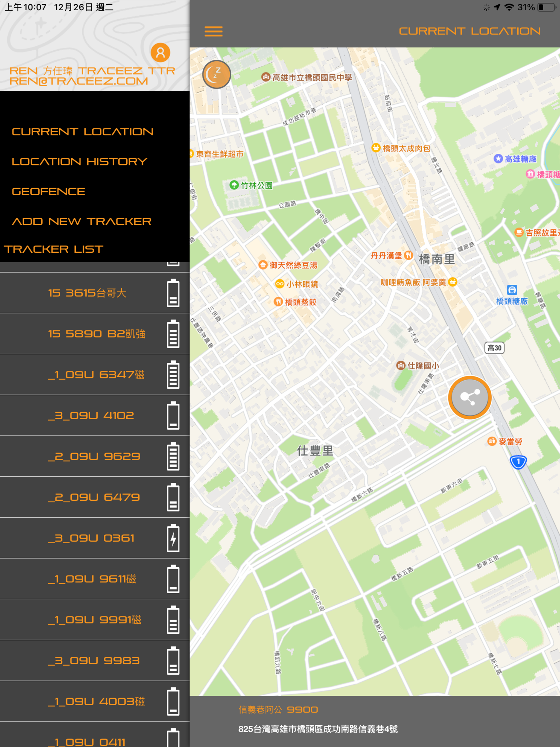This screenshot has width=560, height=747.
Task: Tap the 高雄糖廠 star landmark pin
Action: (498, 159)
